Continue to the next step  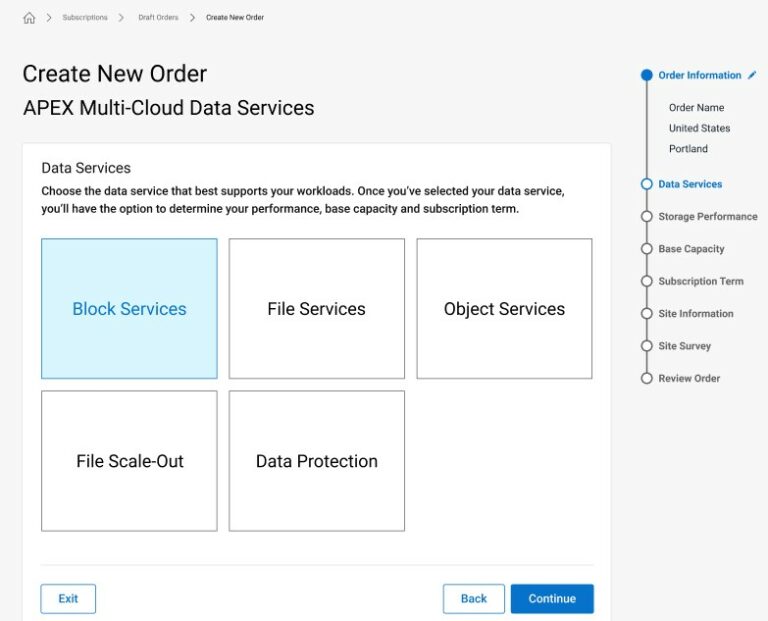pyautogui.click(x=552, y=598)
